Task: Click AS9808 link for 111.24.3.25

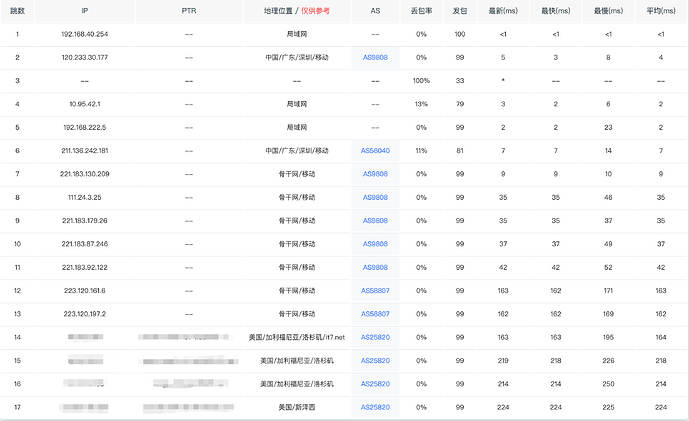Action: 375,197
